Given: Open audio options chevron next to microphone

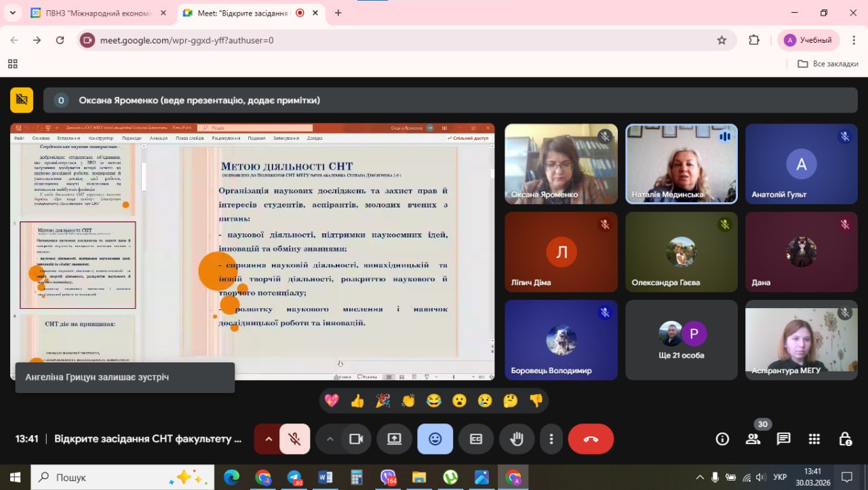Looking at the screenshot, I should tap(269, 438).
